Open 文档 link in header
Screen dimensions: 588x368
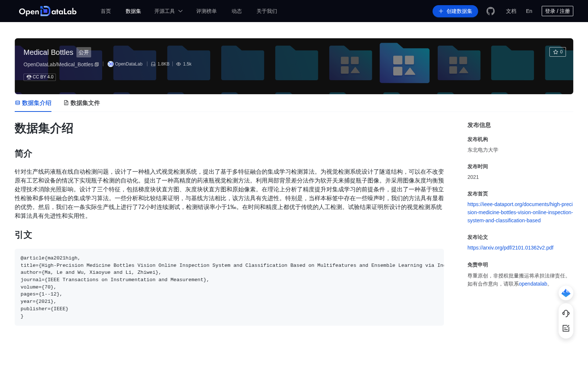[x=511, y=11]
